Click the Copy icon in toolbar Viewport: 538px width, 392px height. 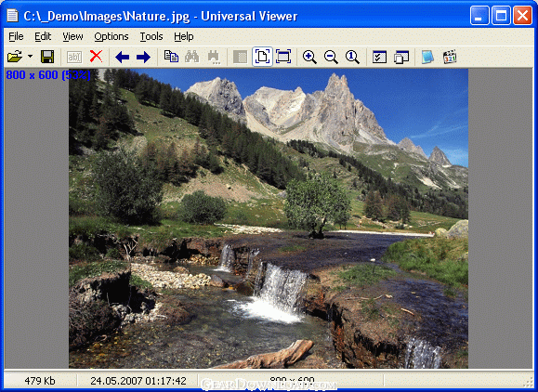[x=171, y=57]
